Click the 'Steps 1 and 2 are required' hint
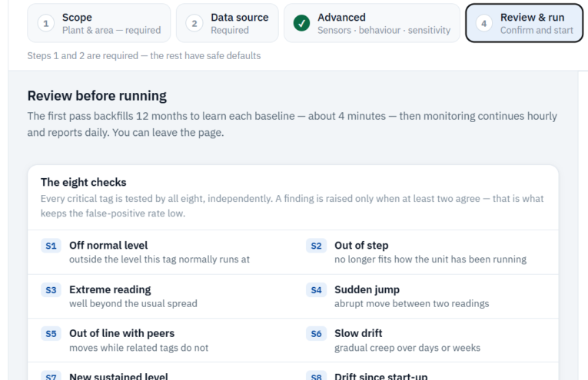Screen dimensions: 588x380 coord(144,56)
